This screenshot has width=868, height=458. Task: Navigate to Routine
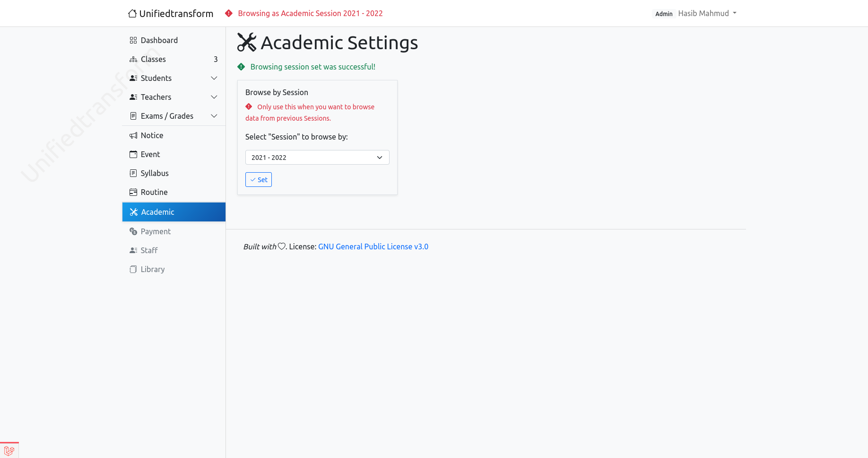point(174,192)
